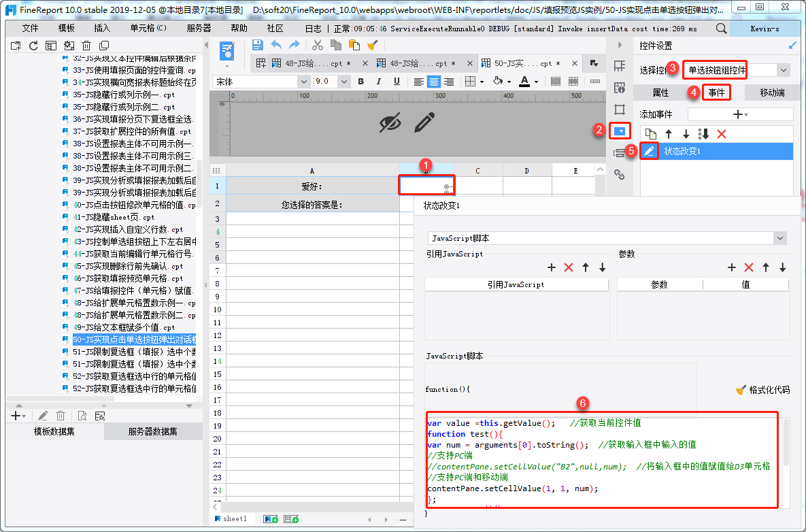The width and height of the screenshot is (806, 532).
Task: Paste clipboard into the cell
Action: 354,45
